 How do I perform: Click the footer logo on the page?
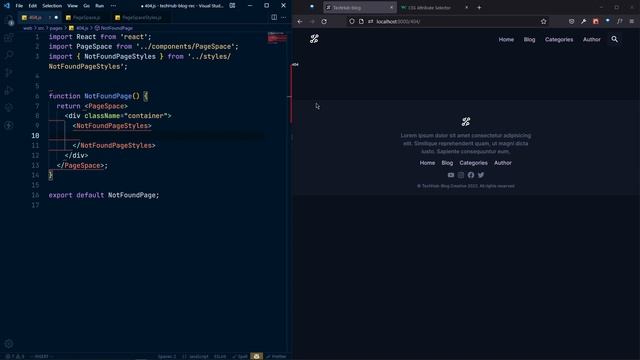(x=466, y=121)
